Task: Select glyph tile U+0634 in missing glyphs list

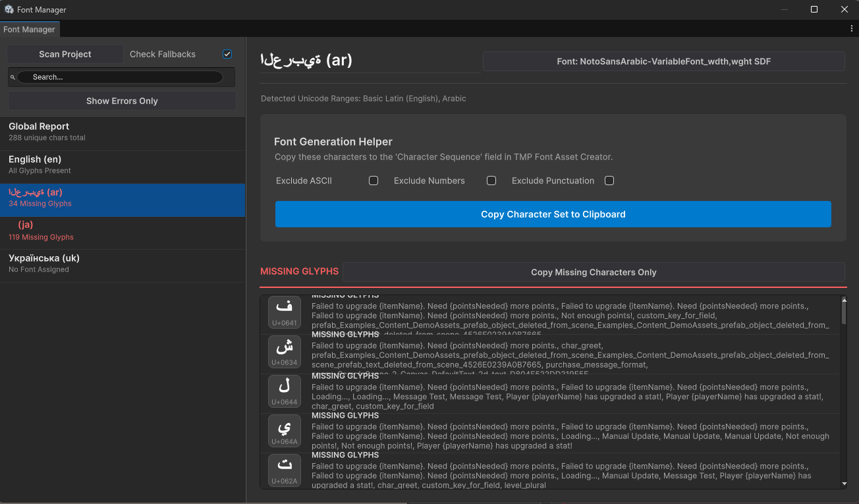Action: click(x=284, y=351)
